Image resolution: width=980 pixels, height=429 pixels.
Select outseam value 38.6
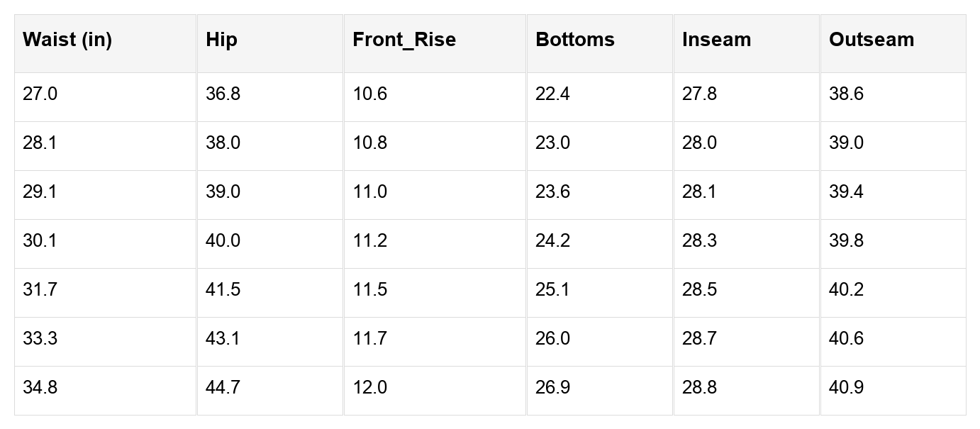846,94
